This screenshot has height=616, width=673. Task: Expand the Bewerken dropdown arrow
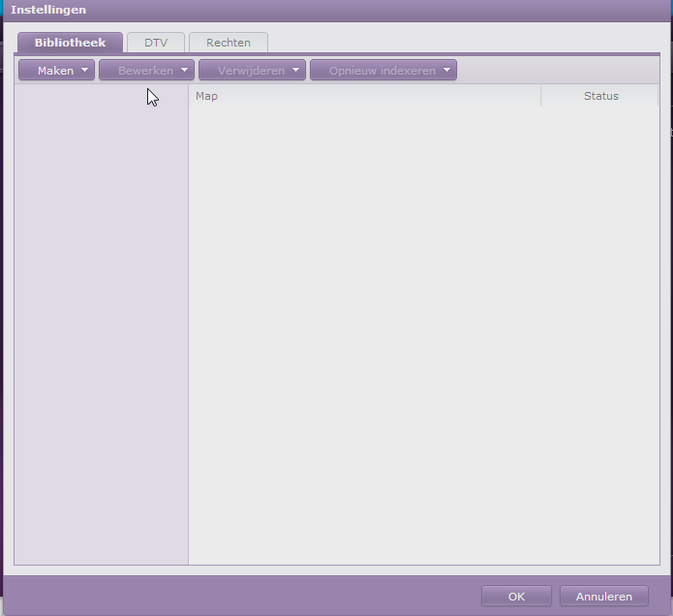coord(184,71)
